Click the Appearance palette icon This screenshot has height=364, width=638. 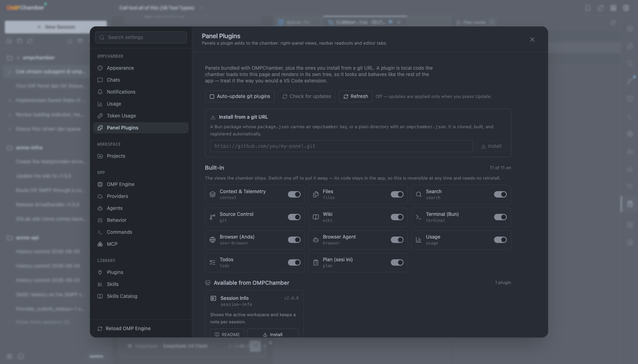click(100, 68)
